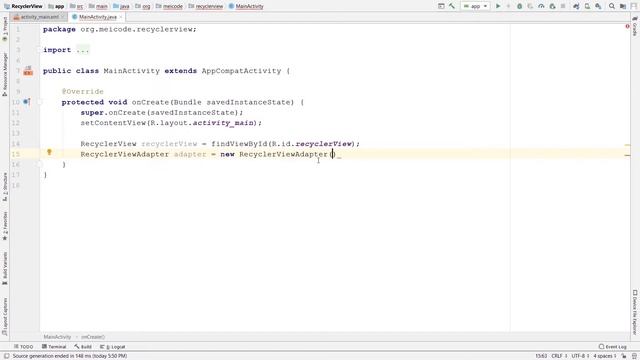Click the yellow warning stripe mark in scrollbar
The width and height of the screenshot is (640, 360).
coord(627,145)
